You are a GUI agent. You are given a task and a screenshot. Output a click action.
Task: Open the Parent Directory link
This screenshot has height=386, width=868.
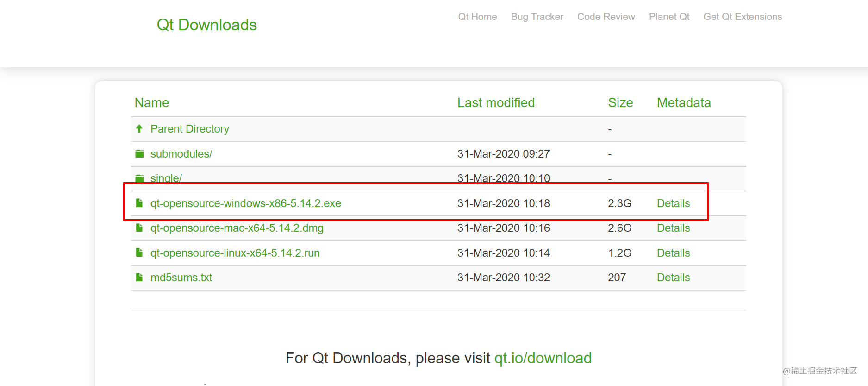(190, 129)
